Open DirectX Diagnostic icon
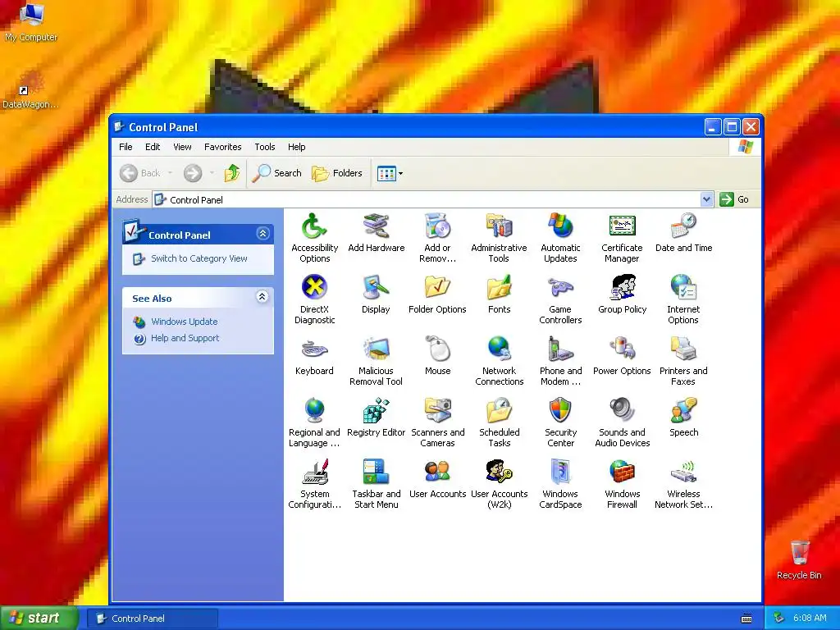Image resolution: width=840 pixels, height=630 pixels. [x=314, y=288]
